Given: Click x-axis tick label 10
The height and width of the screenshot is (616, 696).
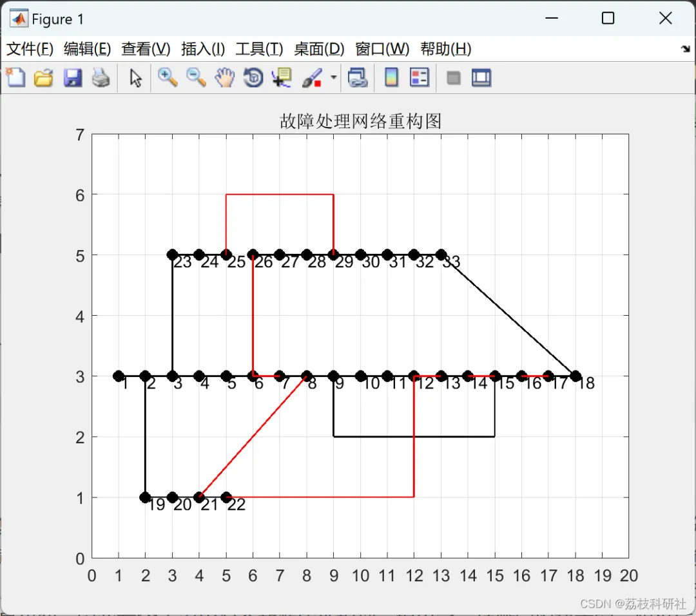Looking at the screenshot, I should [x=360, y=575].
